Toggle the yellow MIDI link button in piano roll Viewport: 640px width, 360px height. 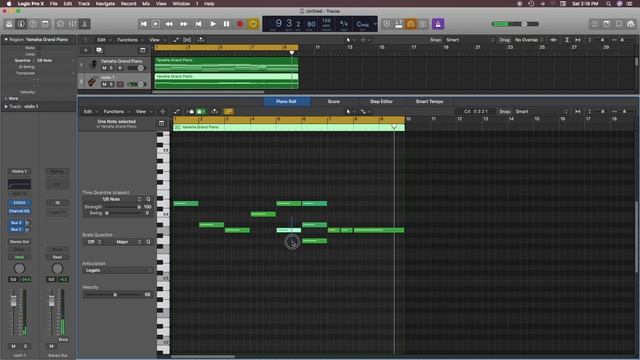229,111
